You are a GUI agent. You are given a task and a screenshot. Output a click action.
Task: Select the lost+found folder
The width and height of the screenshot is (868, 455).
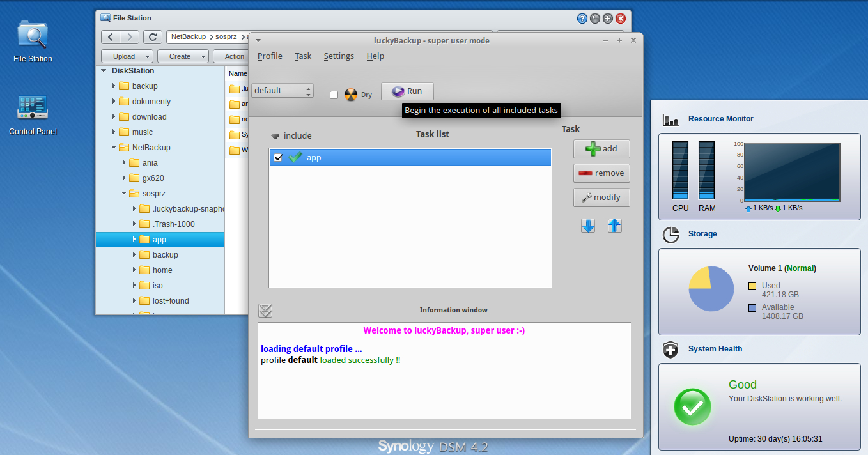click(x=171, y=301)
